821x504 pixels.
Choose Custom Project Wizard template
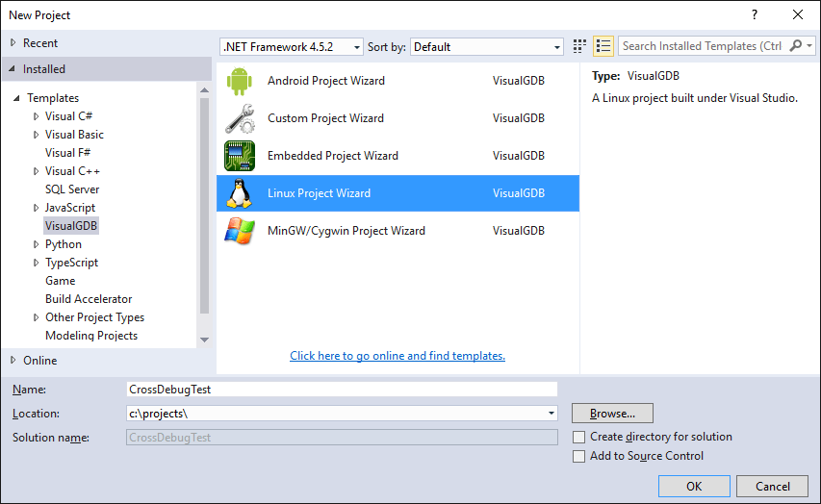point(398,119)
